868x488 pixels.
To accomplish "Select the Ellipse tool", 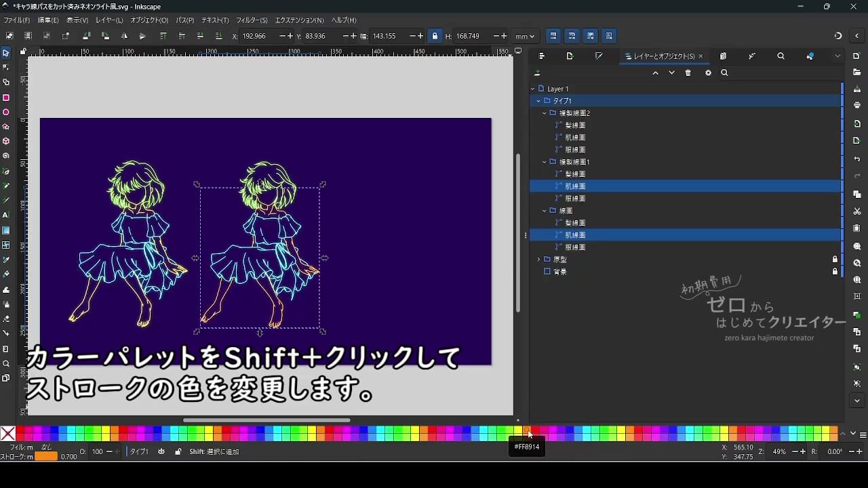I will [7, 110].
